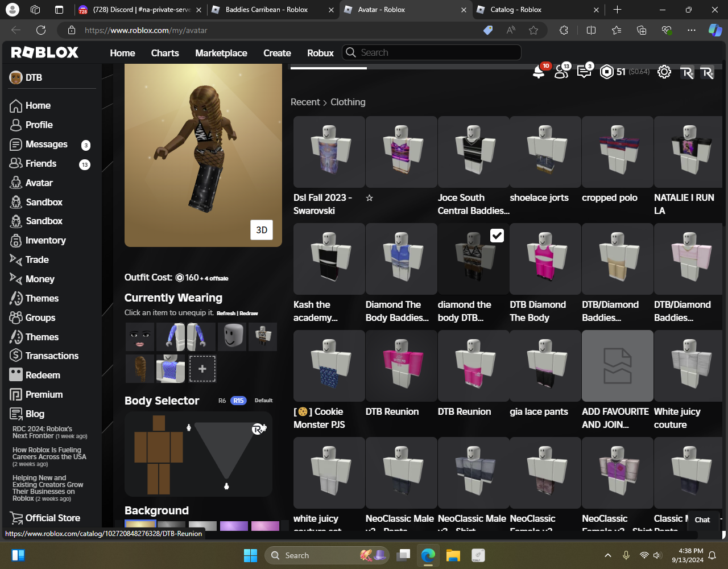Screen dimensions: 728x569
Task: Equip the cropped polo item
Action: (618, 152)
